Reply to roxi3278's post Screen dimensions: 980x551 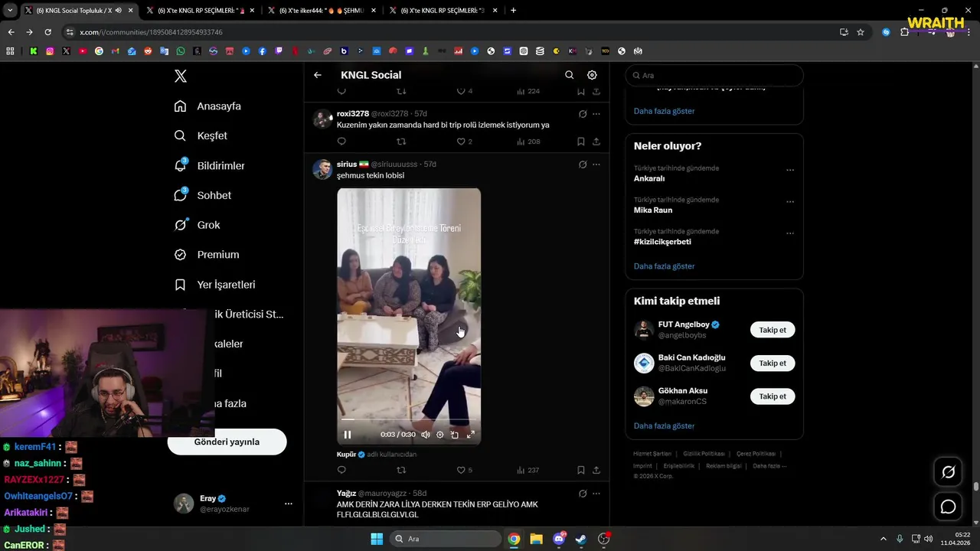pyautogui.click(x=341, y=142)
